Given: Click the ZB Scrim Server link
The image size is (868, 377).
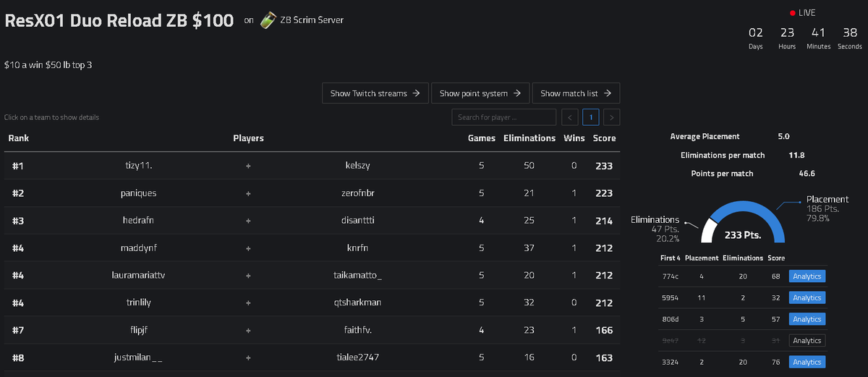Looking at the screenshot, I should (x=312, y=20).
